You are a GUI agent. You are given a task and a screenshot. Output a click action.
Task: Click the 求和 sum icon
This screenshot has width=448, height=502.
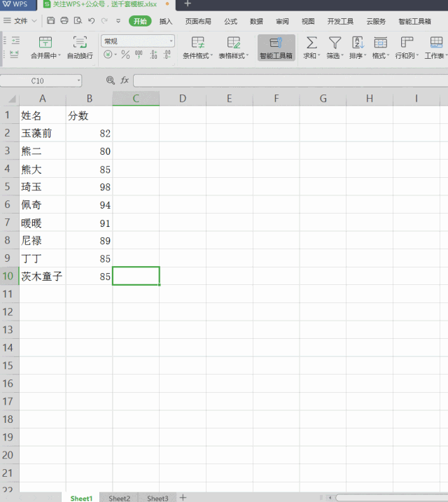click(x=311, y=43)
